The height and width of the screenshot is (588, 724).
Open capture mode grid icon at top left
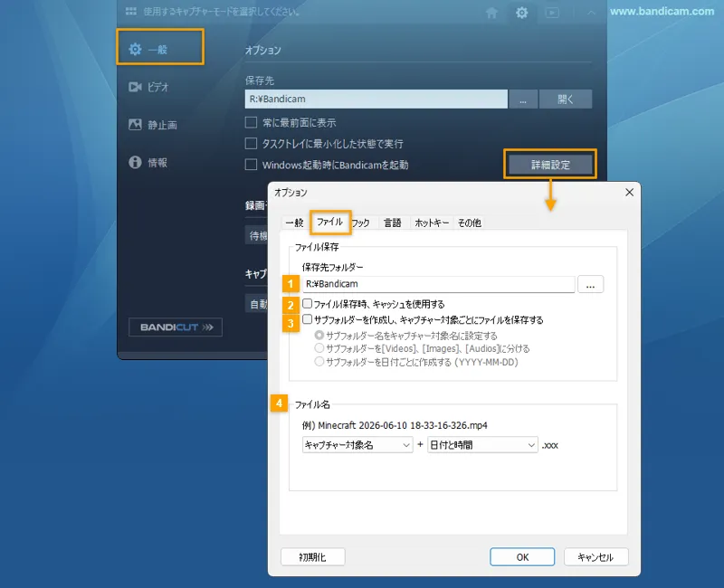pos(131,12)
